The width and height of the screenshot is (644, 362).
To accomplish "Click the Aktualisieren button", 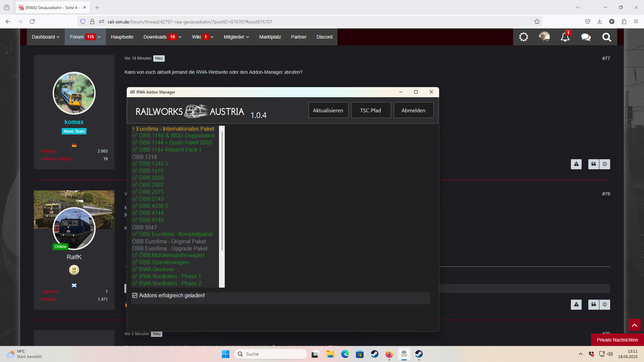I will [328, 110].
